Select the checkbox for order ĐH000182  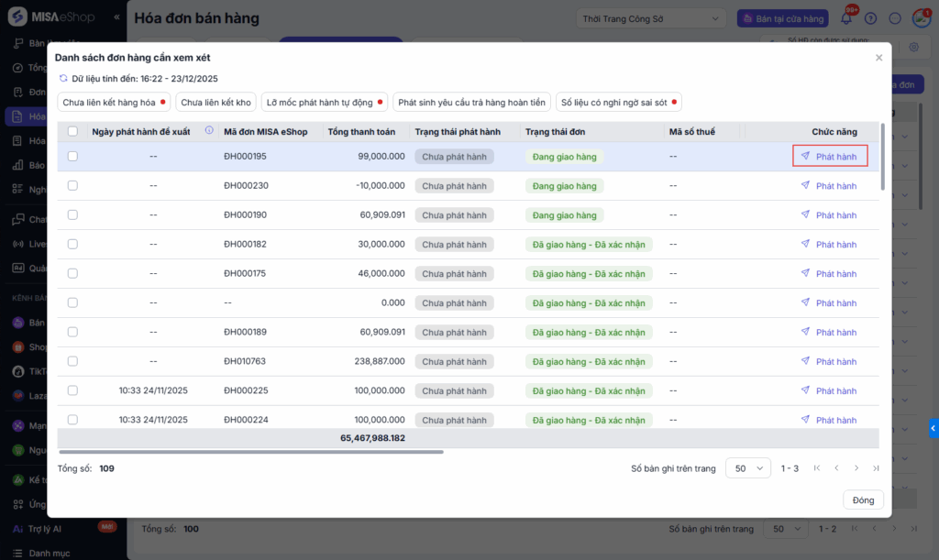point(72,244)
